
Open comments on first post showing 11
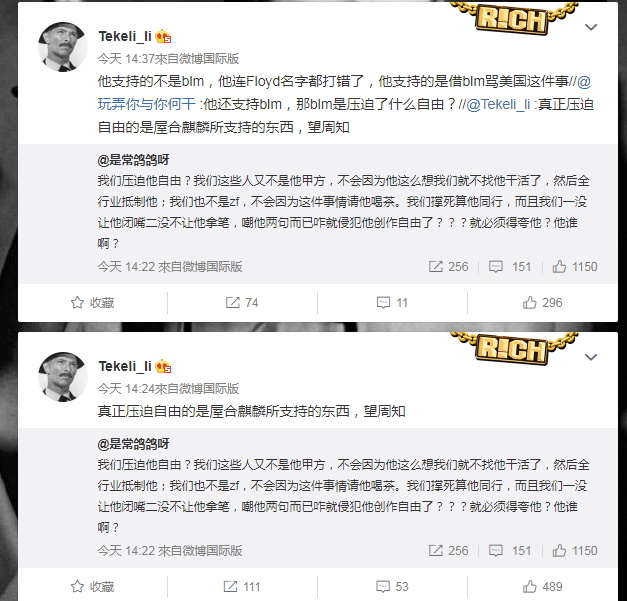click(x=392, y=303)
